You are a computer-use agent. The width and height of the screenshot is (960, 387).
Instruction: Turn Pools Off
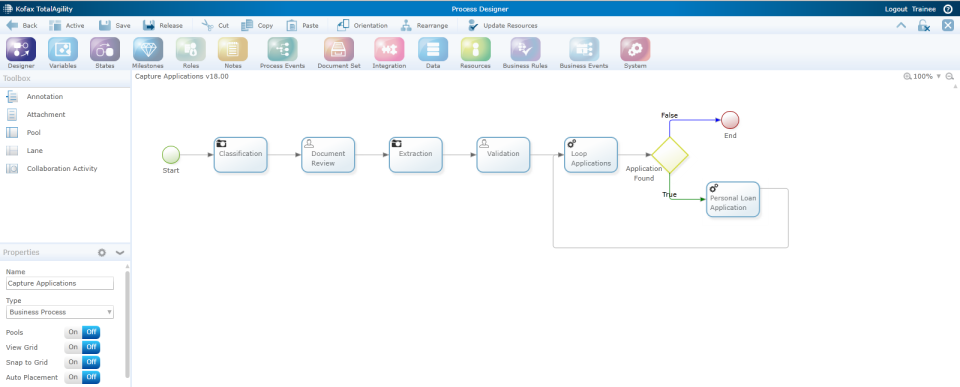pos(91,333)
